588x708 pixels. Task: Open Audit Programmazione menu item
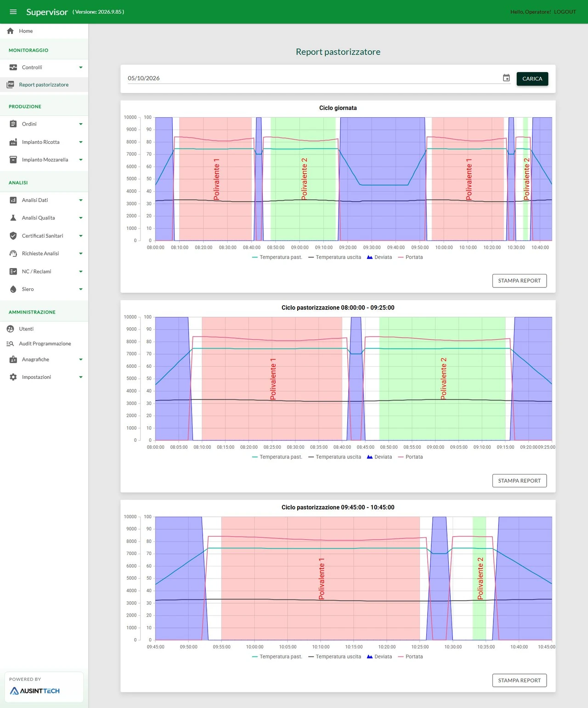point(44,344)
